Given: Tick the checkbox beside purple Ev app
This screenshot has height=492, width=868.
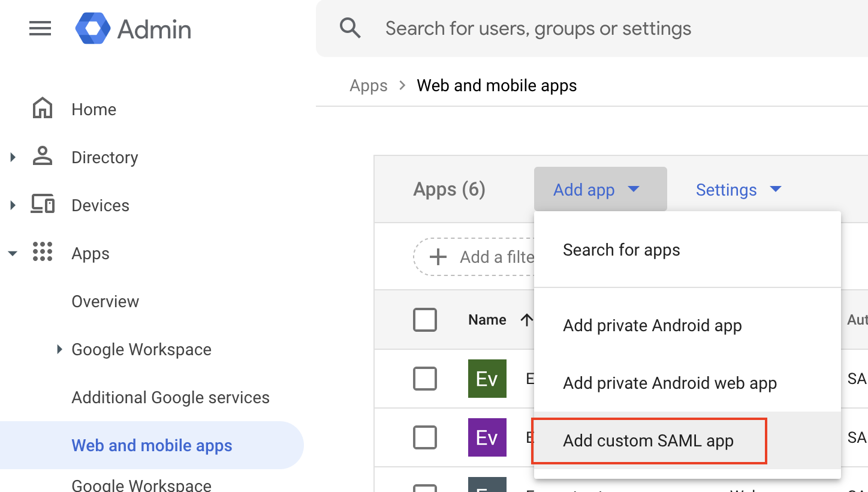Looking at the screenshot, I should point(425,437).
